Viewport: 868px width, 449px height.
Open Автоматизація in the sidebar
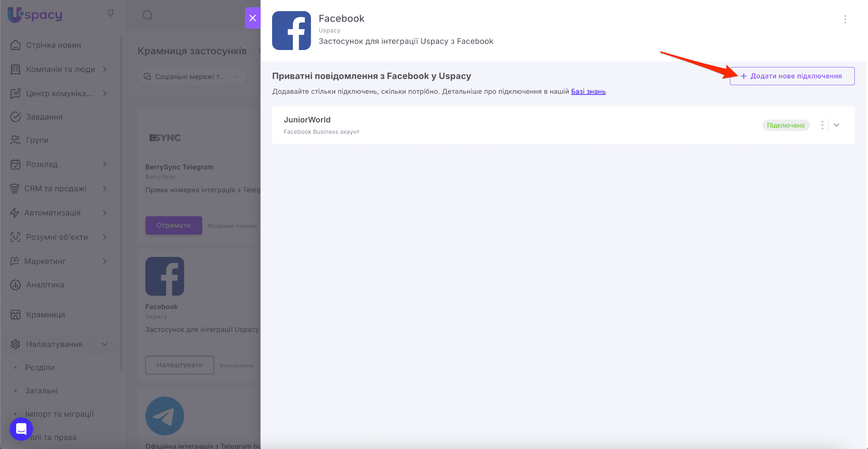[x=53, y=212]
